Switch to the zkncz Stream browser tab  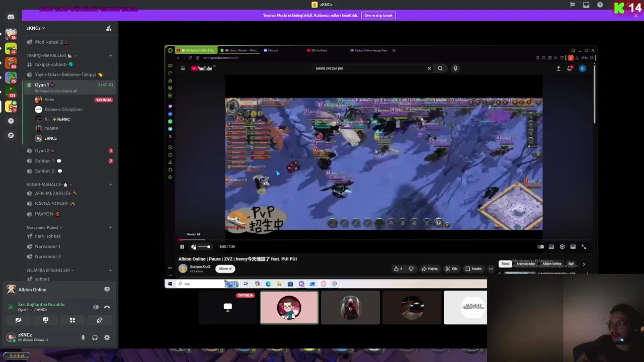(x=240, y=50)
